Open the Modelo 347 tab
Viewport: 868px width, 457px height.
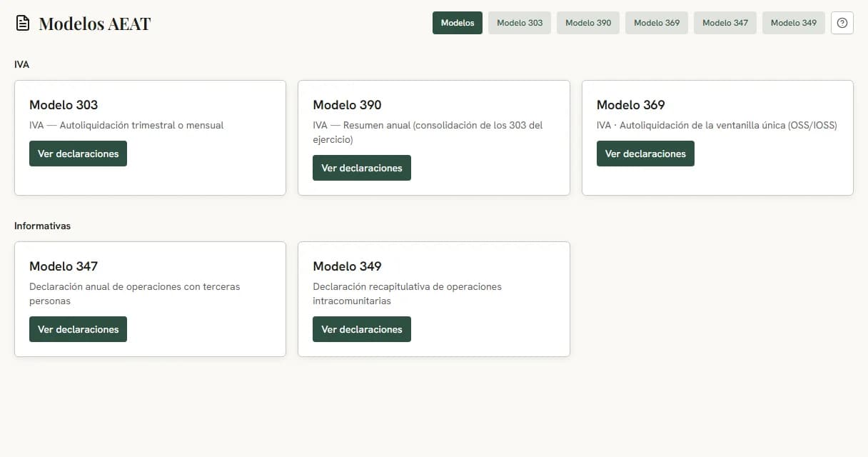pos(725,23)
